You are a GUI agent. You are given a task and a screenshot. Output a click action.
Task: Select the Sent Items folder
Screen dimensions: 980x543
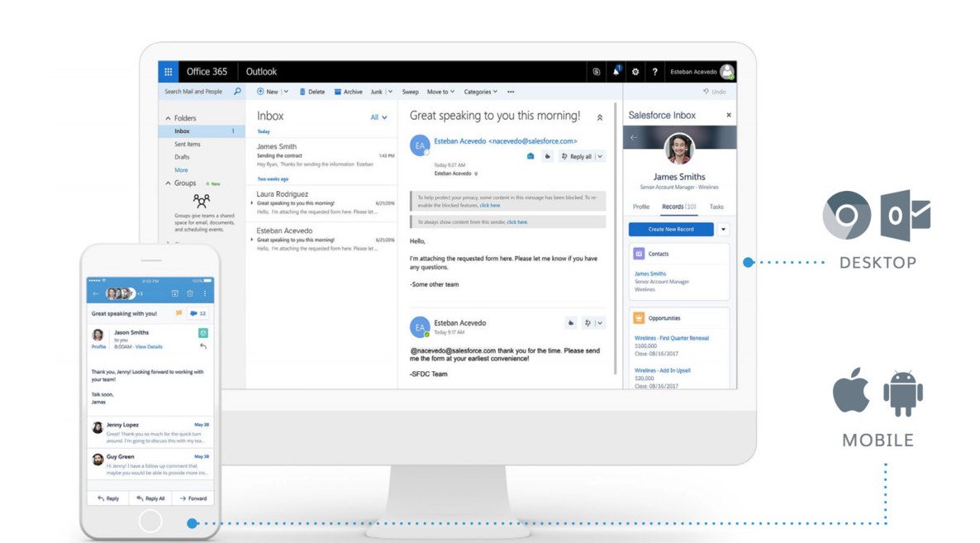click(188, 145)
